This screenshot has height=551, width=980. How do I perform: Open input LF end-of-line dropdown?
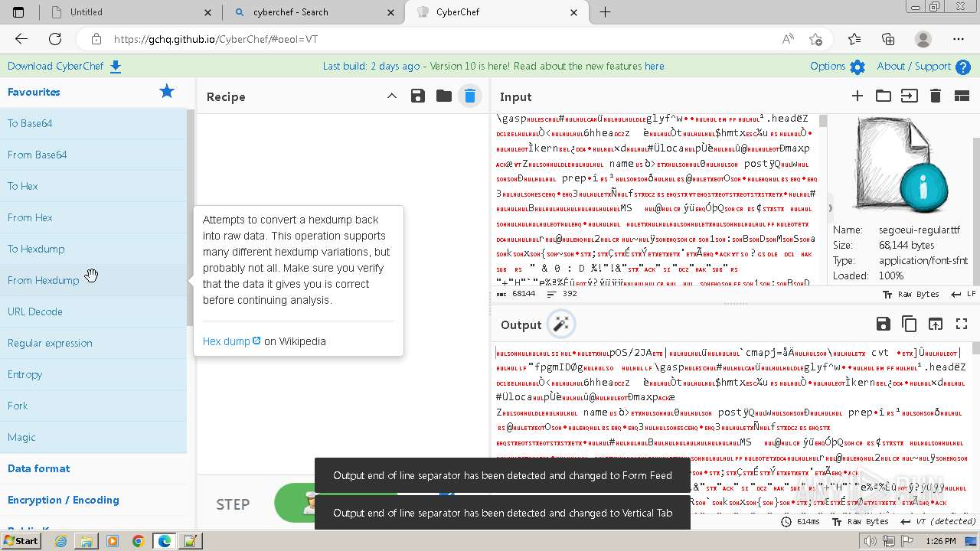click(x=963, y=294)
